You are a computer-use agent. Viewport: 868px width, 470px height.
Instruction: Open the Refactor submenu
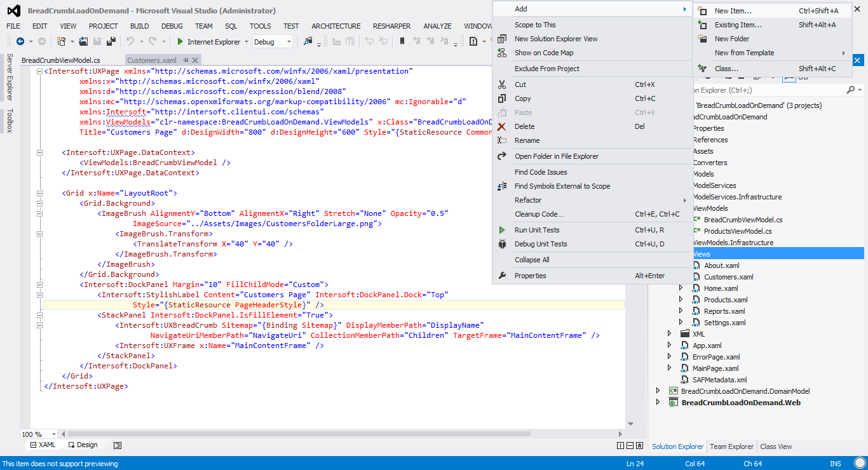point(592,200)
